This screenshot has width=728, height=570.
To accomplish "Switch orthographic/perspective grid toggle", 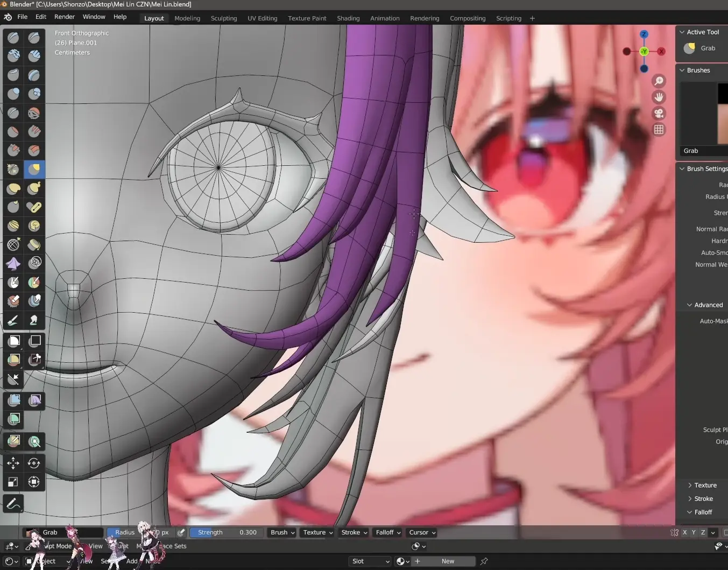I will (659, 130).
